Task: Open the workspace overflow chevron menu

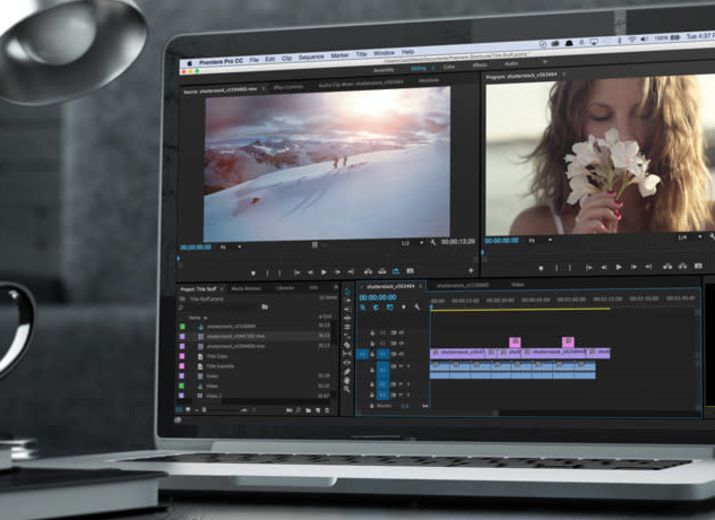Action: pos(544,62)
